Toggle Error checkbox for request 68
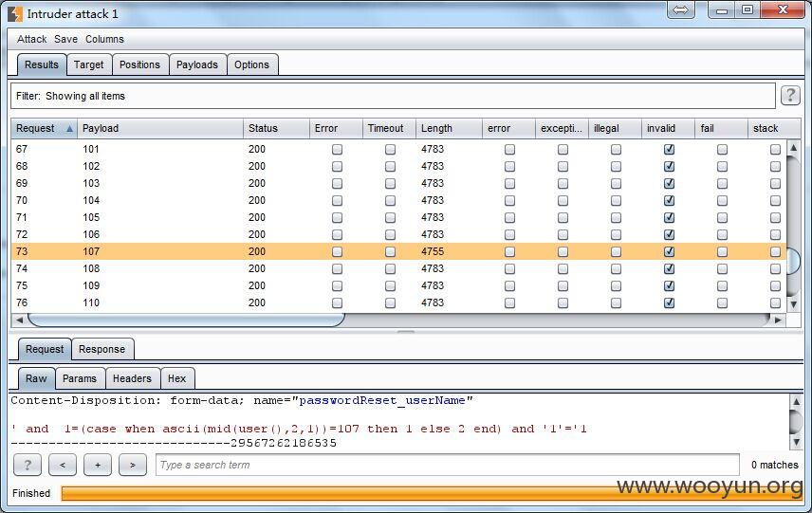The image size is (812, 513). coord(337,166)
